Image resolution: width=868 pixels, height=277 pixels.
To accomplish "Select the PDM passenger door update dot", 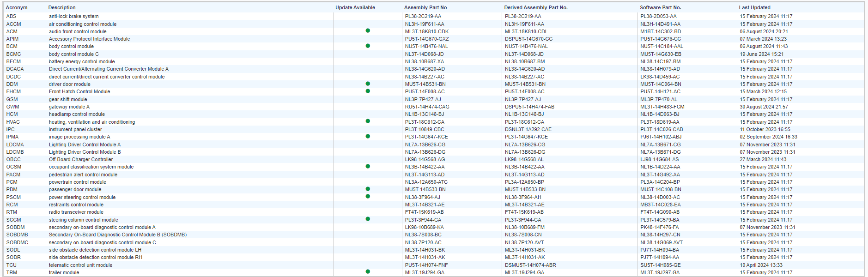I will coord(368,189).
